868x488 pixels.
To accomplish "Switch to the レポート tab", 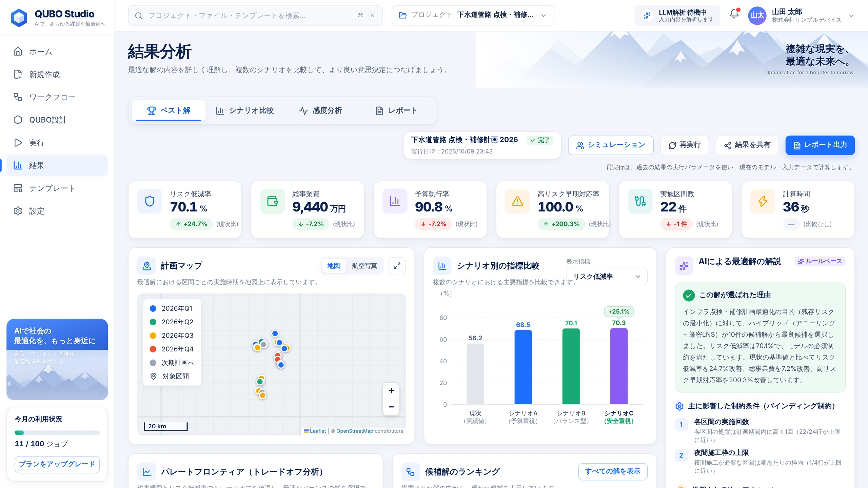I will click(396, 110).
